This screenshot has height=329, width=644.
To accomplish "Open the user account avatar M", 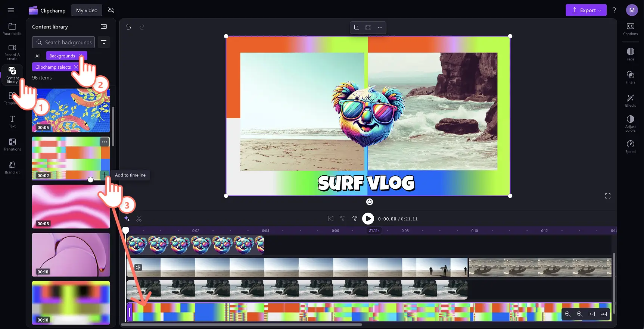I will coord(632,10).
